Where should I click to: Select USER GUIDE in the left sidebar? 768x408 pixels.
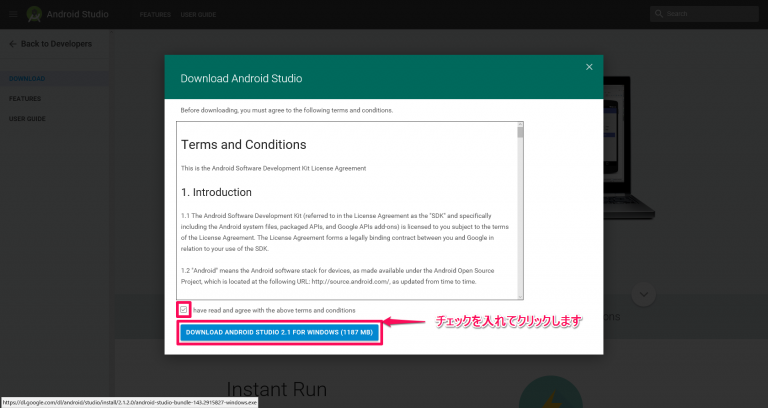(27, 119)
